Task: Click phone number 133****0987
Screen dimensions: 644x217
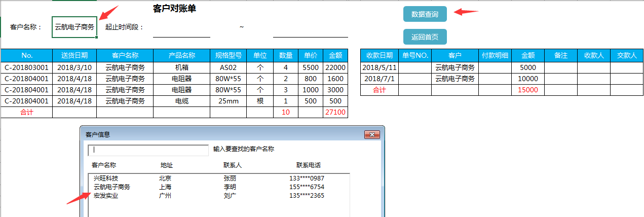Action: click(307, 178)
